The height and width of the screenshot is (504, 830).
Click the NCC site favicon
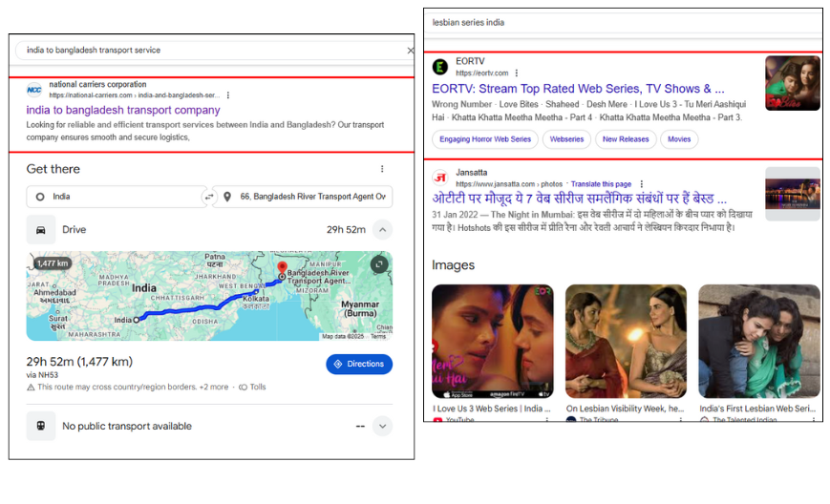pyautogui.click(x=34, y=90)
